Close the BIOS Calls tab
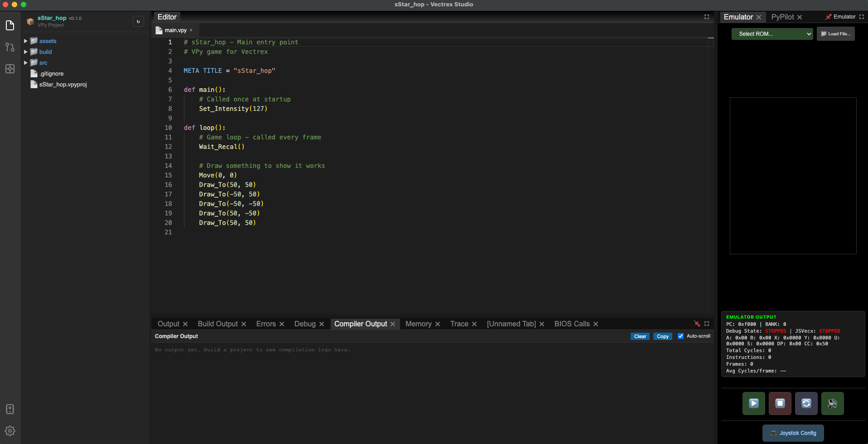This screenshot has height=444, width=868. pyautogui.click(x=596, y=324)
